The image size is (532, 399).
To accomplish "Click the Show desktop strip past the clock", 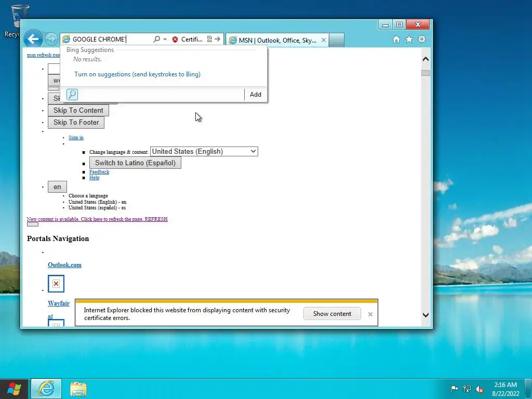I will pyautogui.click(x=528, y=389).
